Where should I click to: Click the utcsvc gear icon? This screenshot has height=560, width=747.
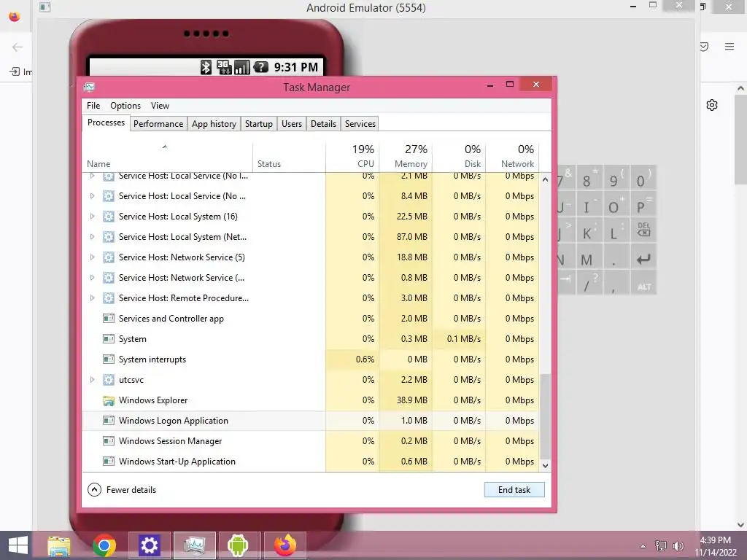(x=109, y=379)
